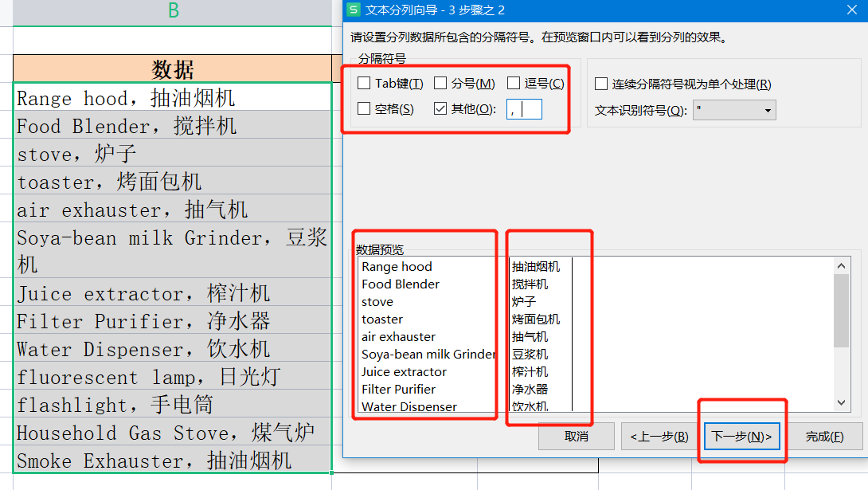Enable the 分号(M) semicolon checkbox

click(x=440, y=83)
